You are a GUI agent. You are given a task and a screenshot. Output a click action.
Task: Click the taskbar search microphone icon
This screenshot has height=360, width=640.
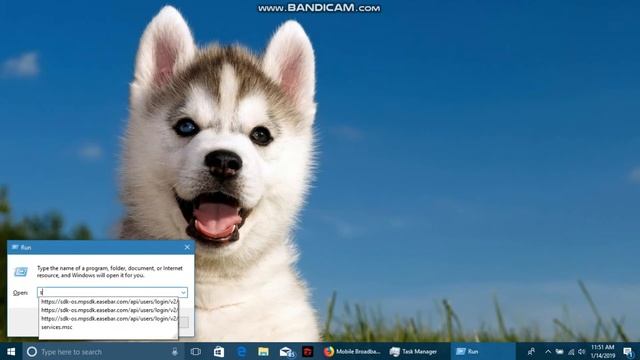[175, 351]
